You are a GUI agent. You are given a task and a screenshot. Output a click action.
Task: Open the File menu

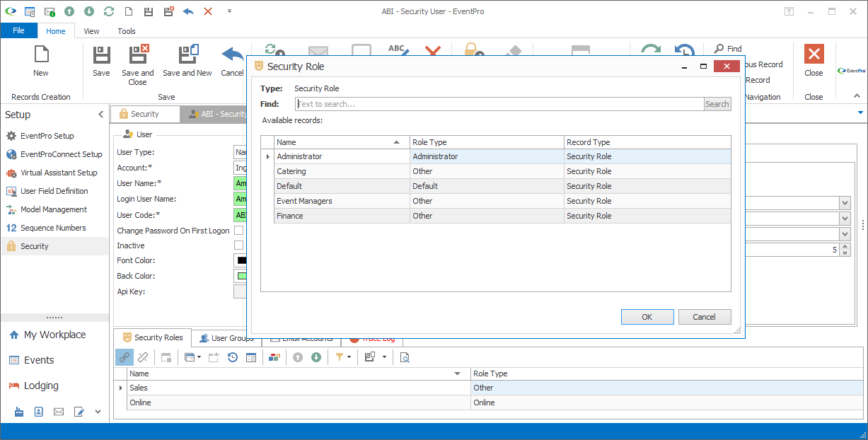pyautogui.click(x=18, y=30)
